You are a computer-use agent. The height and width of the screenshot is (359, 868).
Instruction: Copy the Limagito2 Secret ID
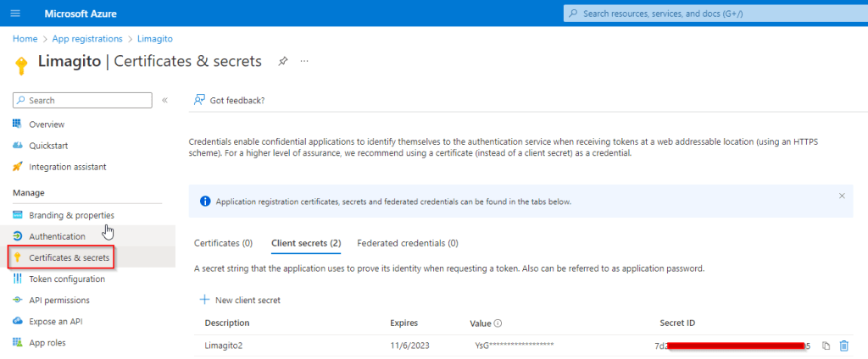(826, 345)
